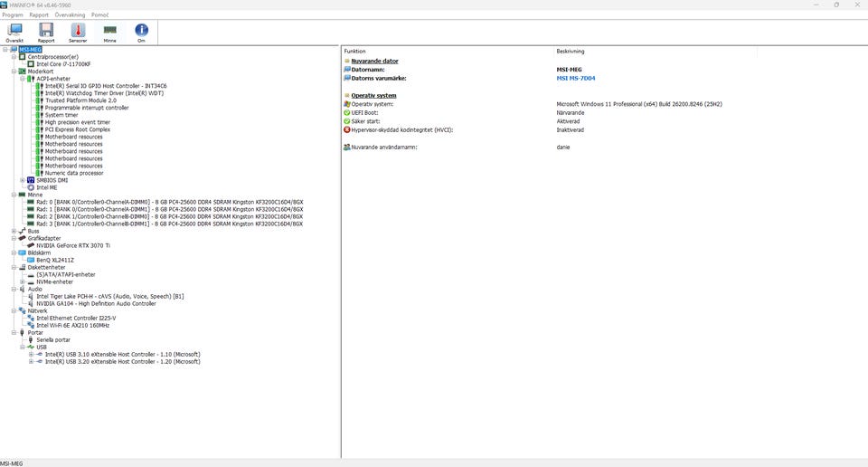Collapse the Minne tree node
Image resolution: width=868 pixels, height=467 pixels.
[x=14, y=195]
